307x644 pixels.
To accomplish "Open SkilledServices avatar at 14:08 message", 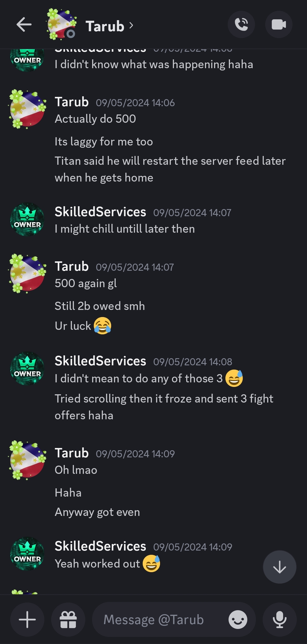I will coord(27,369).
